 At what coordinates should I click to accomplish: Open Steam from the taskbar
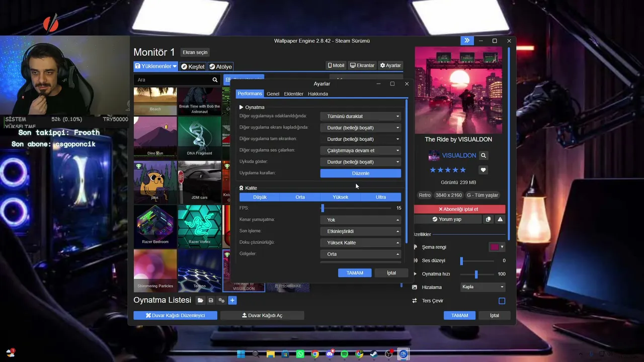click(x=374, y=354)
